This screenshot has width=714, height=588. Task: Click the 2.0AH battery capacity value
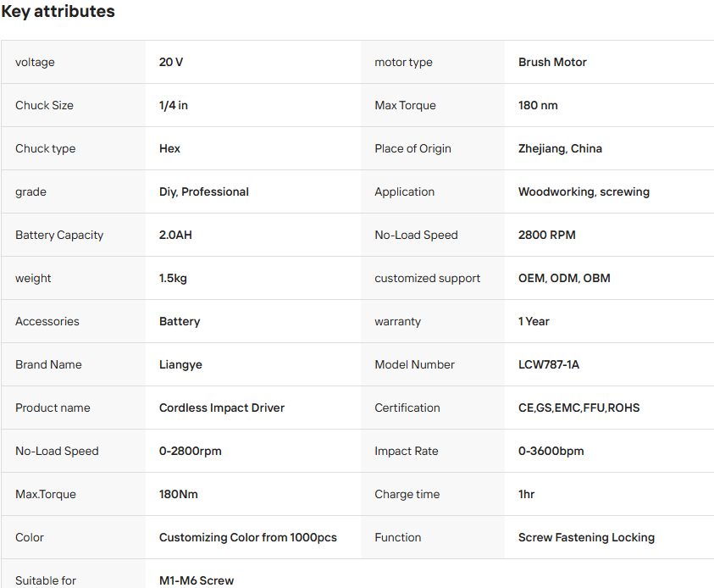coord(175,235)
